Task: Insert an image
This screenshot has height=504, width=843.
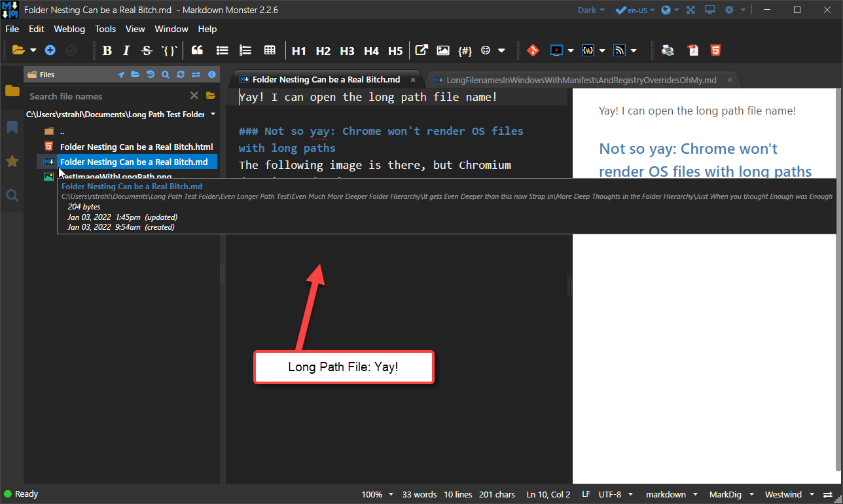Action: pos(443,50)
